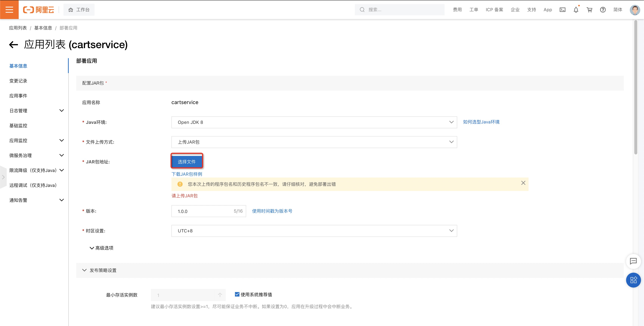Close the package name warning alert
The width and height of the screenshot is (644, 326).
(x=523, y=183)
